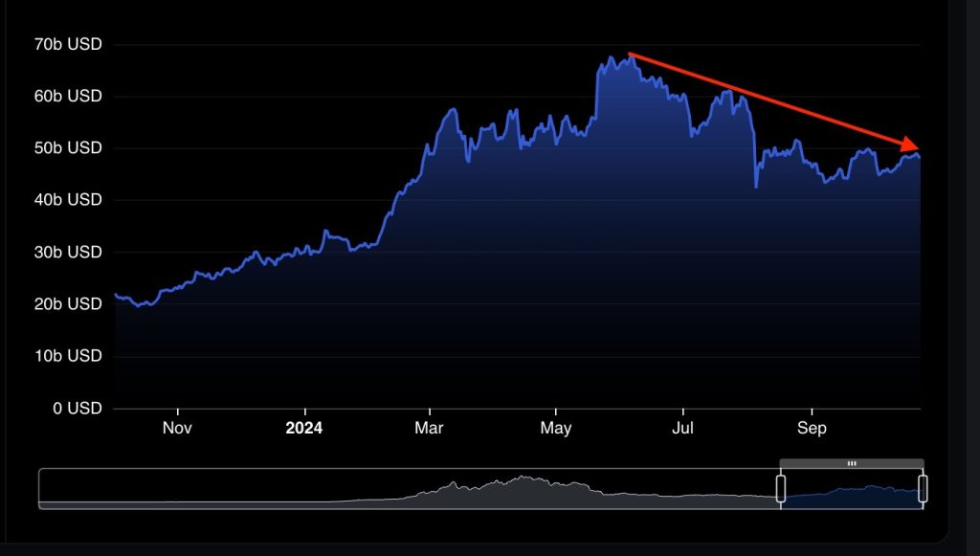Click the Mar label on time axis
This screenshot has width=980, height=556.
429,428
